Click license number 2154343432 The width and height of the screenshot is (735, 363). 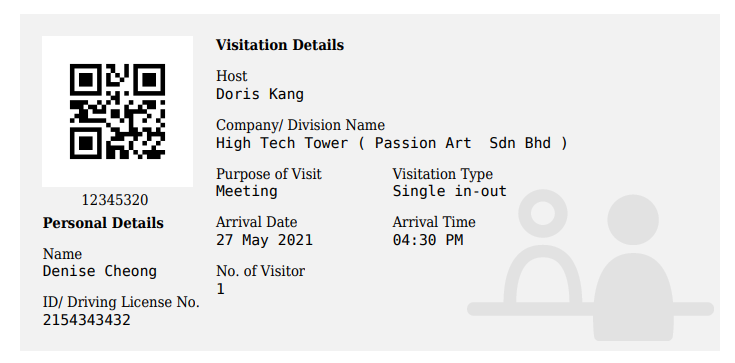tap(87, 320)
